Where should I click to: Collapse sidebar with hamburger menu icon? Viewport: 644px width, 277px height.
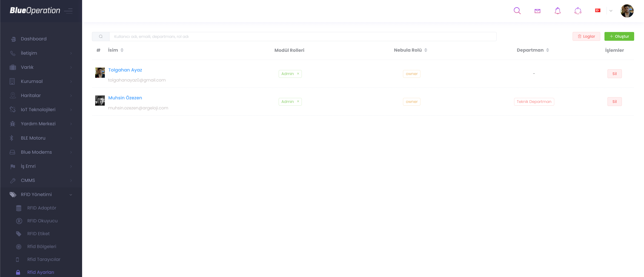tap(68, 11)
